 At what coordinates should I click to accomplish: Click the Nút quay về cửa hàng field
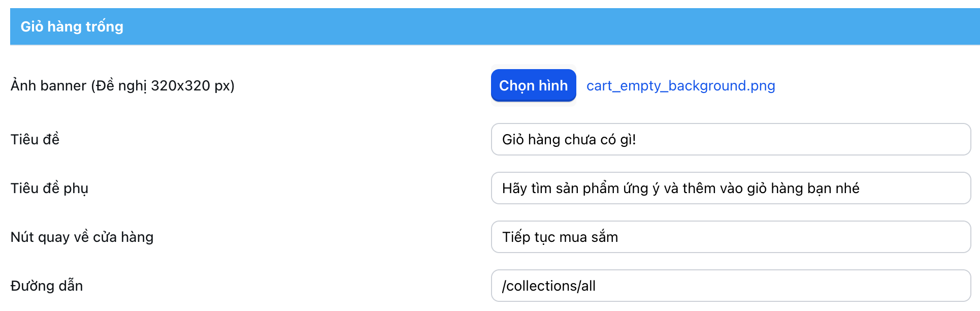coord(730,237)
